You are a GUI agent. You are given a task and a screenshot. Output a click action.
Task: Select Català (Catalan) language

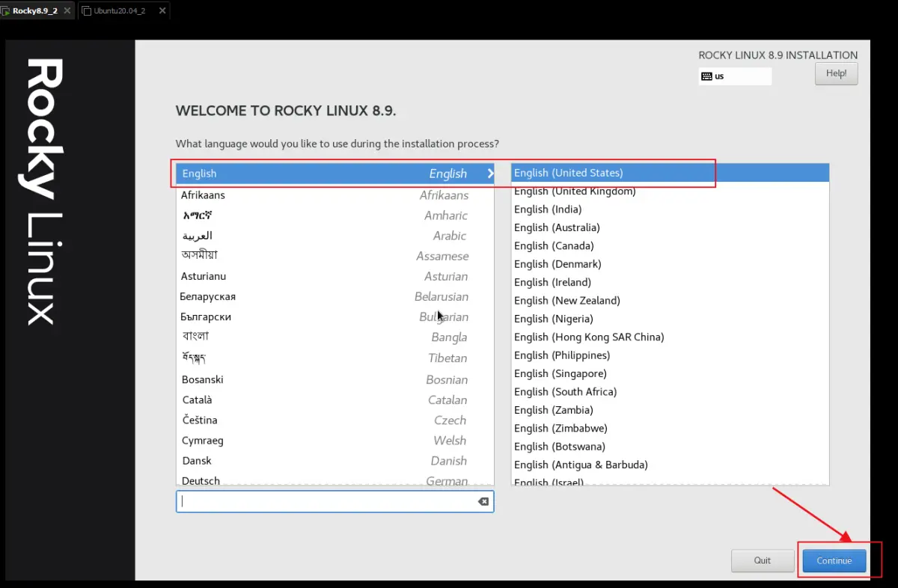335,399
